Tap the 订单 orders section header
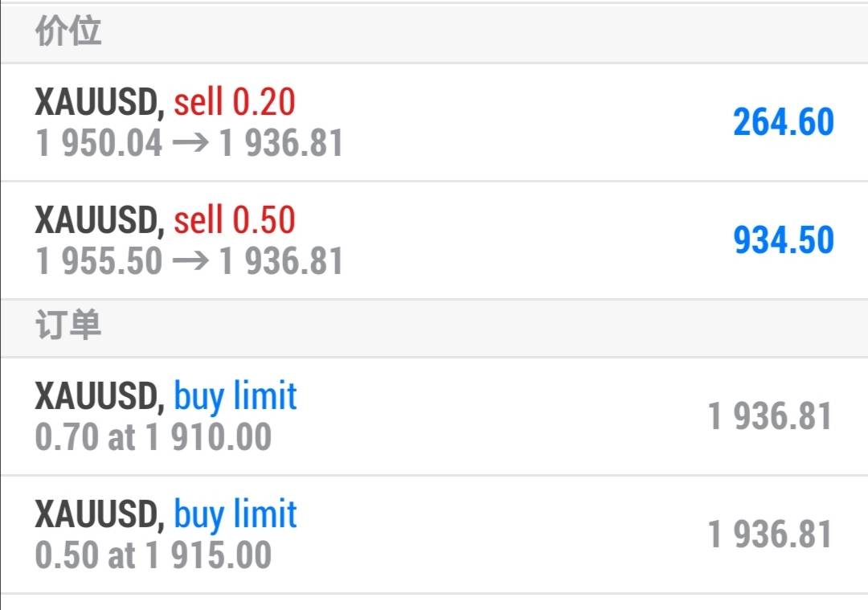The width and height of the screenshot is (868, 610). point(68,327)
